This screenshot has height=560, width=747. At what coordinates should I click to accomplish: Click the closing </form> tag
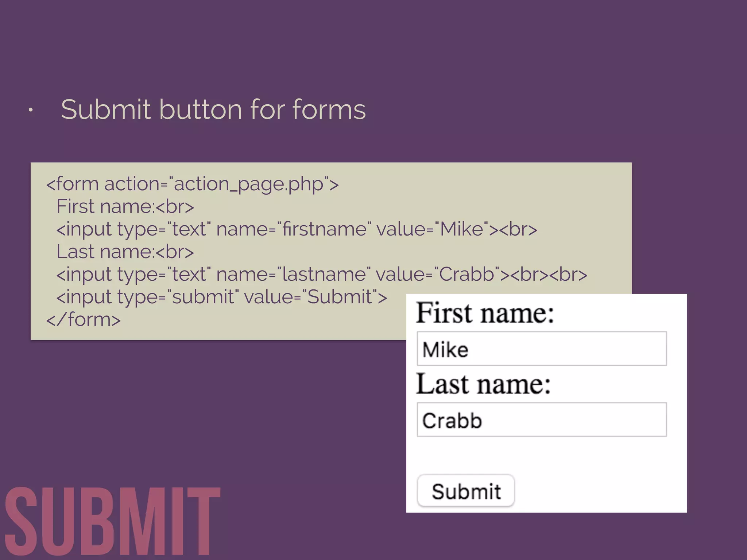pos(83,319)
